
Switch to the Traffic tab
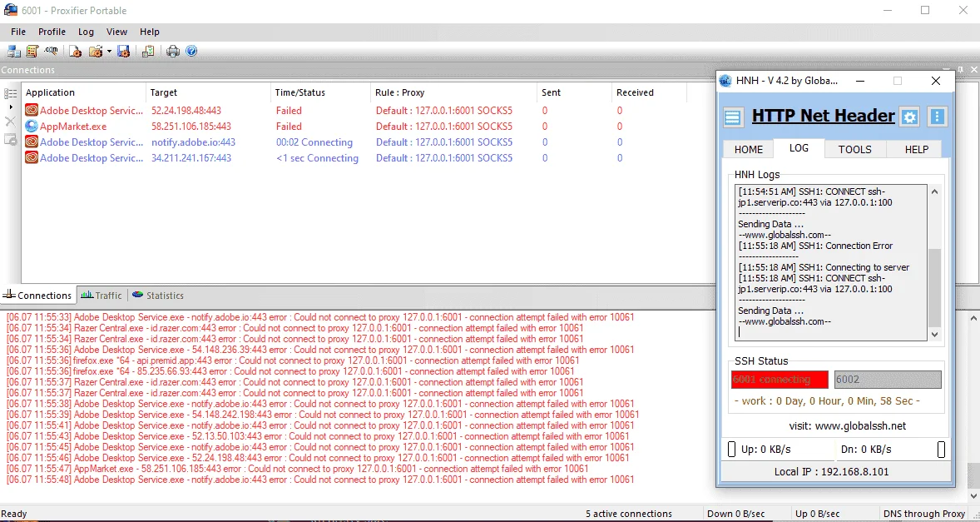[x=101, y=296]
